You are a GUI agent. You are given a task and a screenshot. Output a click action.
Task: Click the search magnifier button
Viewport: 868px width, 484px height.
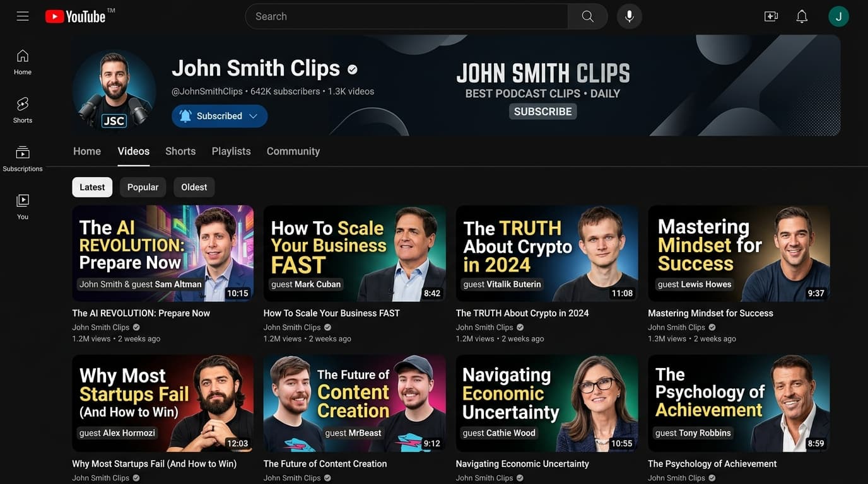[x=587, y=16]
